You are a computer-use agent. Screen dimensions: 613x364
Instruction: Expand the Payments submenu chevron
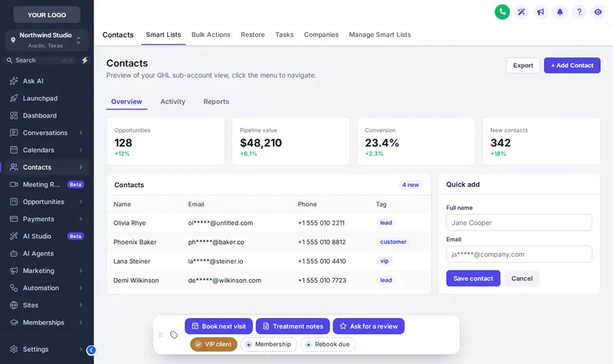80,219
